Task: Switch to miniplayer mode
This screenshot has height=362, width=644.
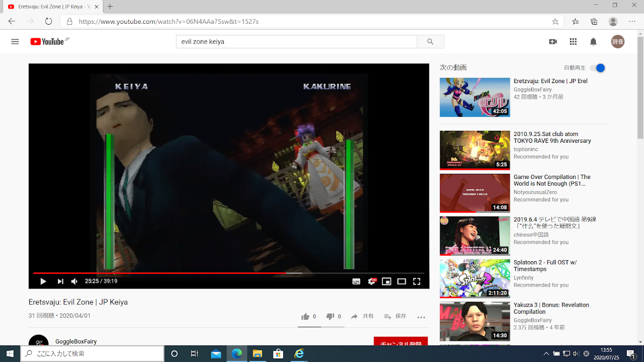Action: click(x=387, y=281)
